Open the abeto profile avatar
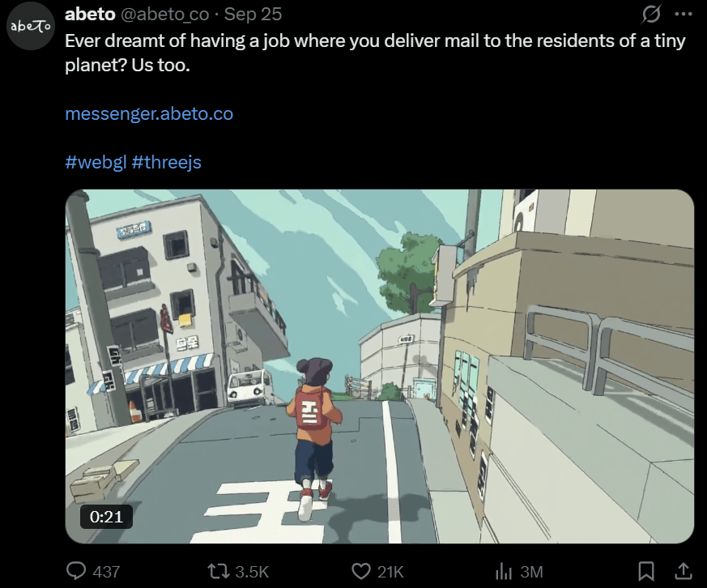Image resolution: width=707 pixels, height=588 pixels. pos(31,26)
